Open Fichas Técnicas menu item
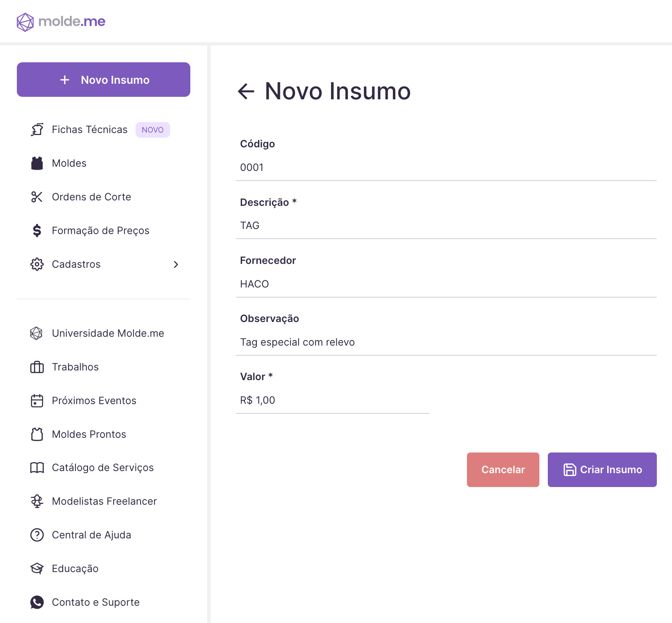 tap(104, 130)
